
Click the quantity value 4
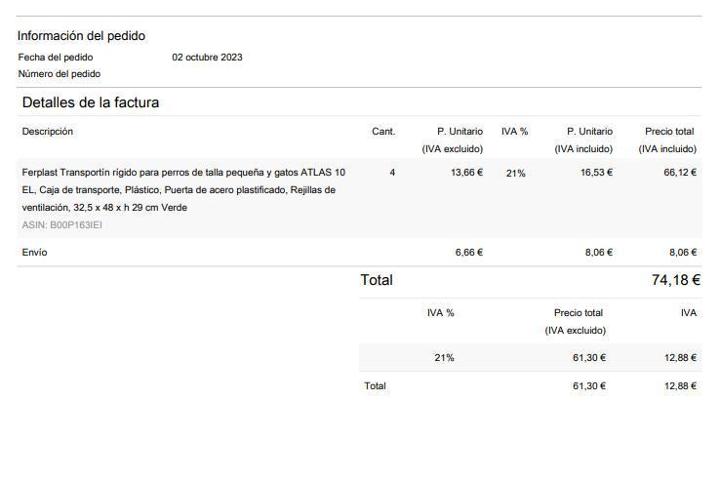coord(392,173)
